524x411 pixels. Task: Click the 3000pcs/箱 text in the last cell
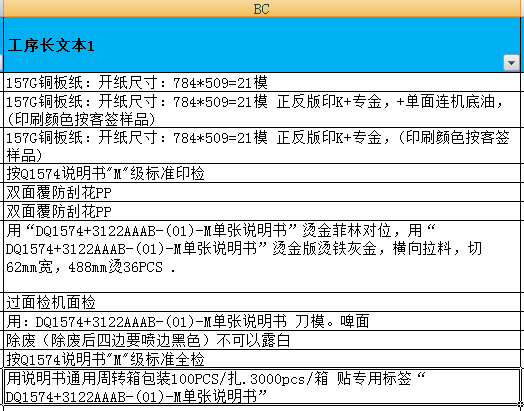289,379
